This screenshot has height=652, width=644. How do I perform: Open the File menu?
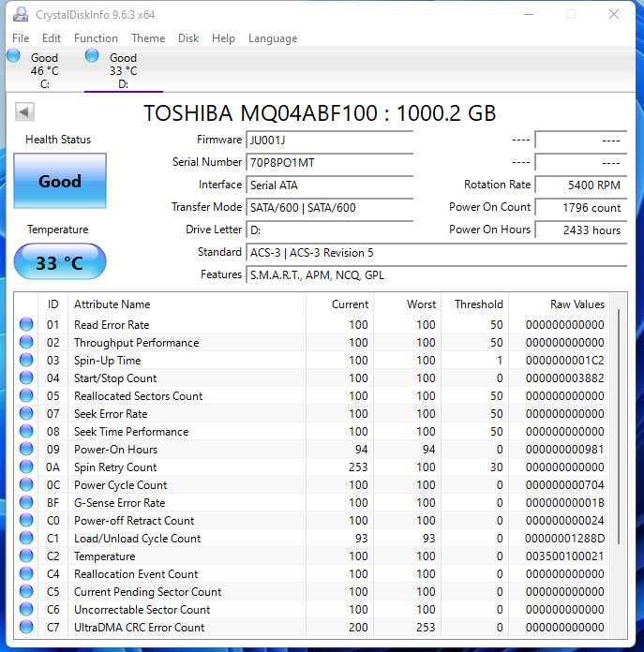(21, 38)
